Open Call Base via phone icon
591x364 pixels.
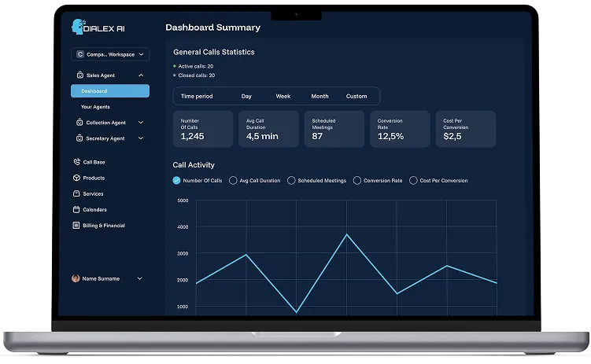76,162
